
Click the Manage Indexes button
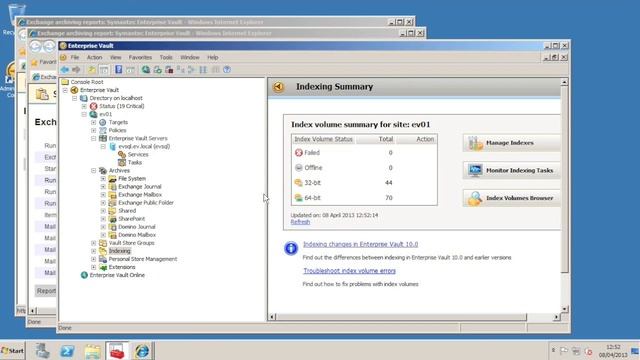point(512,143)
